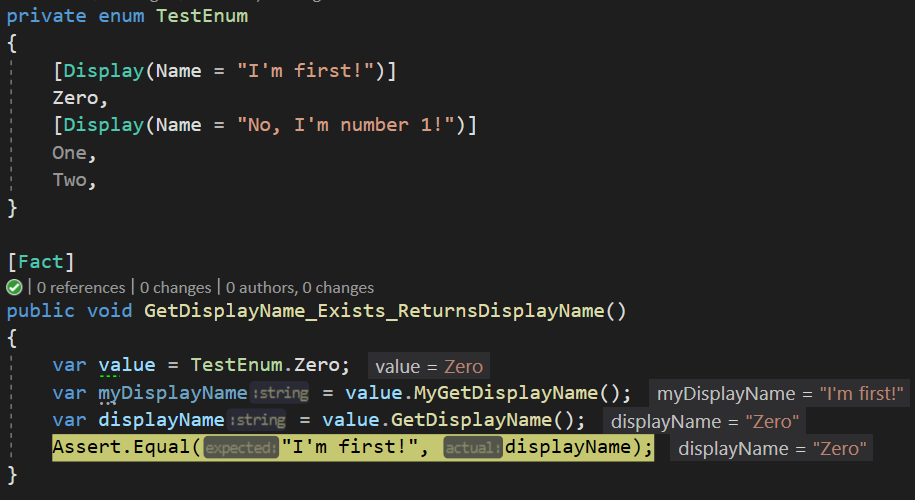Click the ':string' type hint after displayName
The height and width of the screenshot is (500, 915).
(257, 420)
